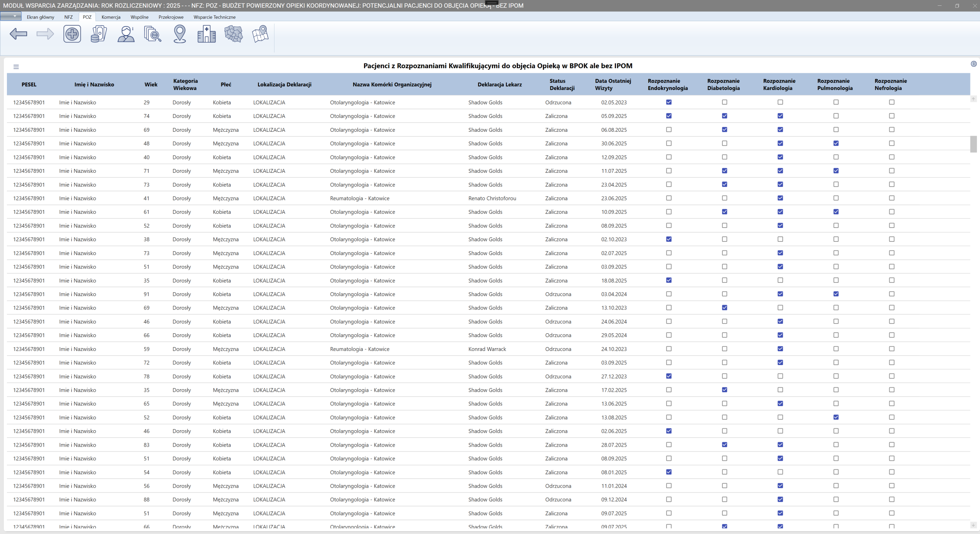This screenshot has width=980, height=534.
Task: Uncheck Endokrynologia for the 27.12.2023 visit row
Action: point(669,376)
